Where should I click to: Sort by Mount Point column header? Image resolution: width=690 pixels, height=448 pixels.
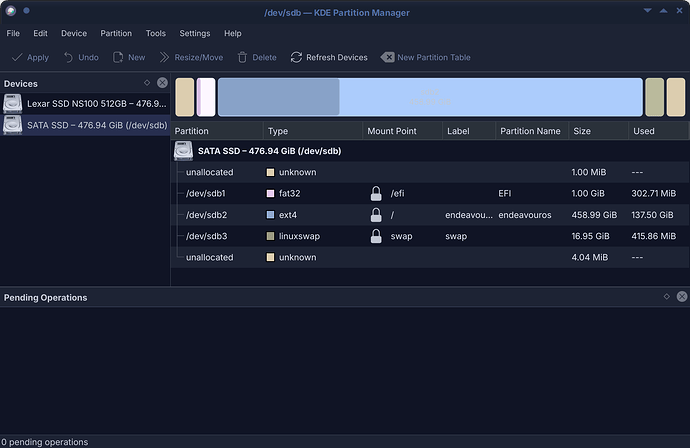403,131
